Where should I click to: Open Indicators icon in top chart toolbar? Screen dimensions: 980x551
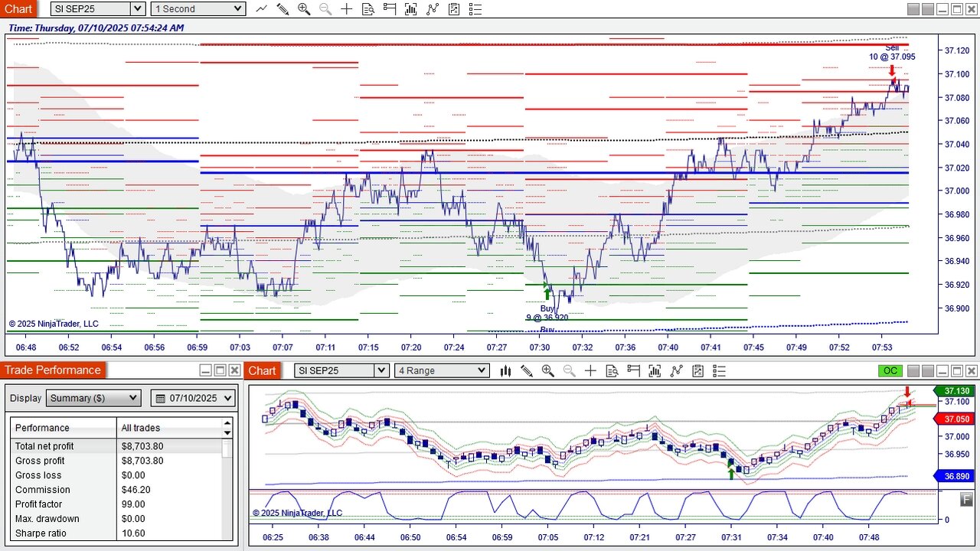433,9
